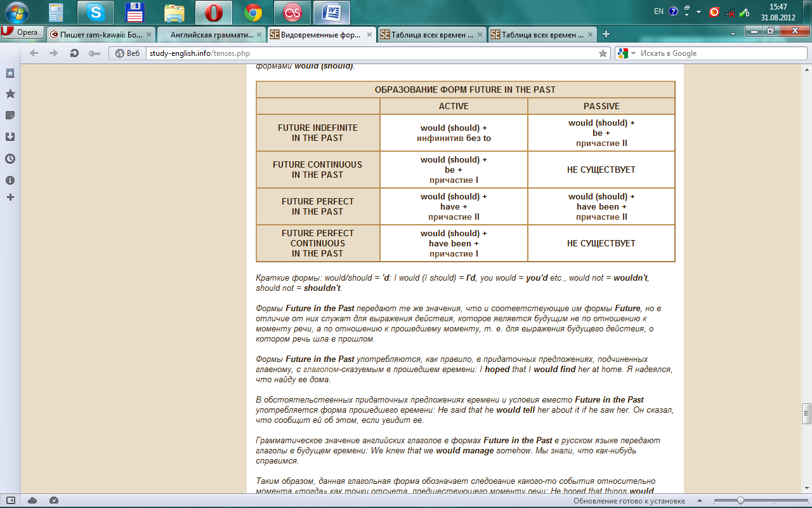Add a panel with the plus icon
Image resolution: width=812 pixels, height=508 pixels.
point(10,197)
